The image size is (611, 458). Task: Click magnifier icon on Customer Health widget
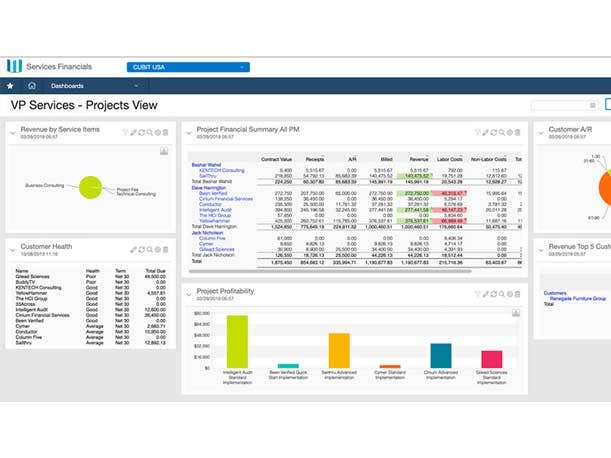[149, 247]
